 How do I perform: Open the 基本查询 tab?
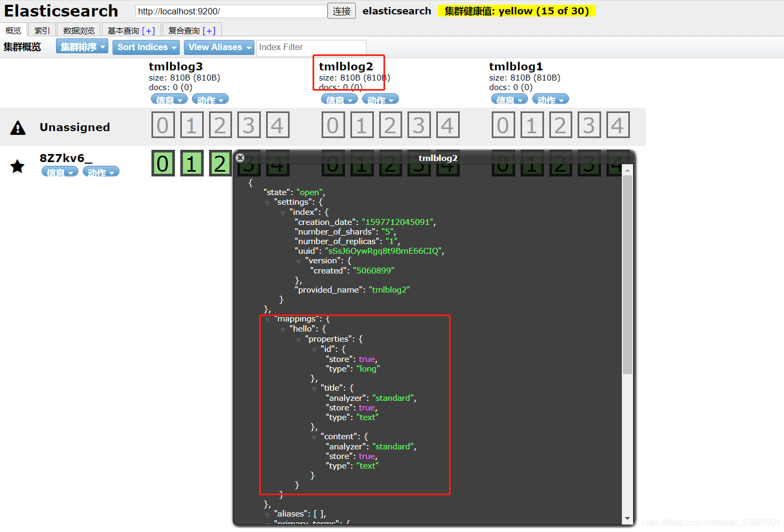click(131, 30)
